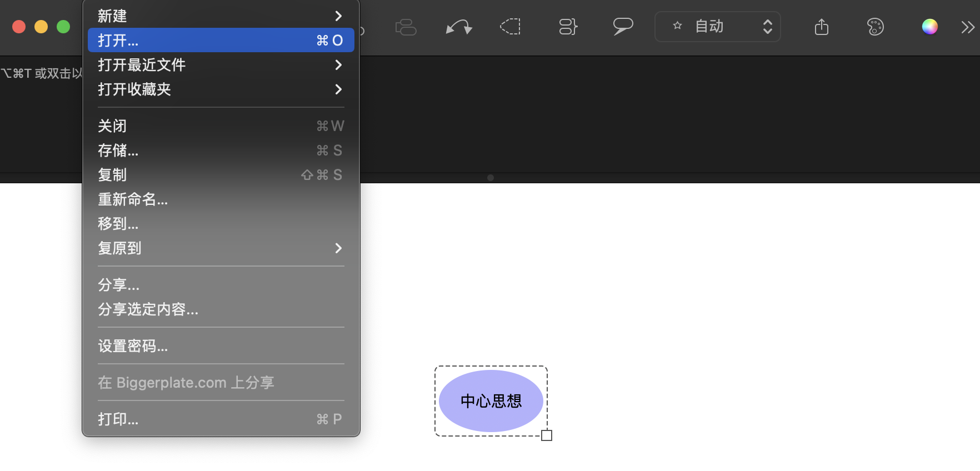Image resolution: width=980 pixels, height=471 pixels.
Task: Select 关闭 menu item
Action: click(x=221, y=126)
